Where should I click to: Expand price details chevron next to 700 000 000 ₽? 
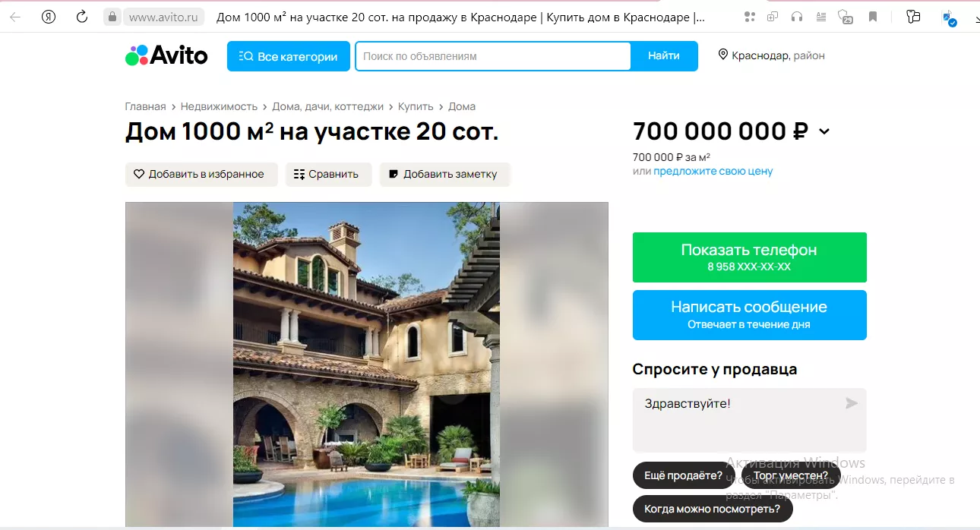point(824,131)
